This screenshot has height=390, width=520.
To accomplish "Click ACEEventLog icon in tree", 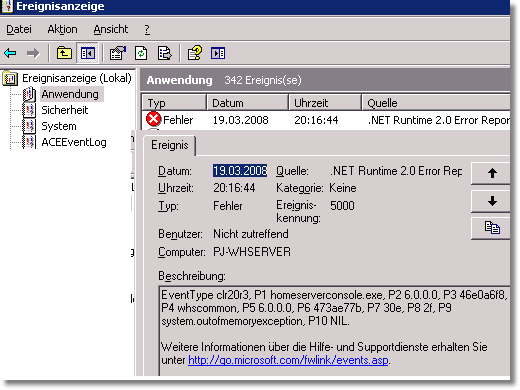I will point(29,142).
